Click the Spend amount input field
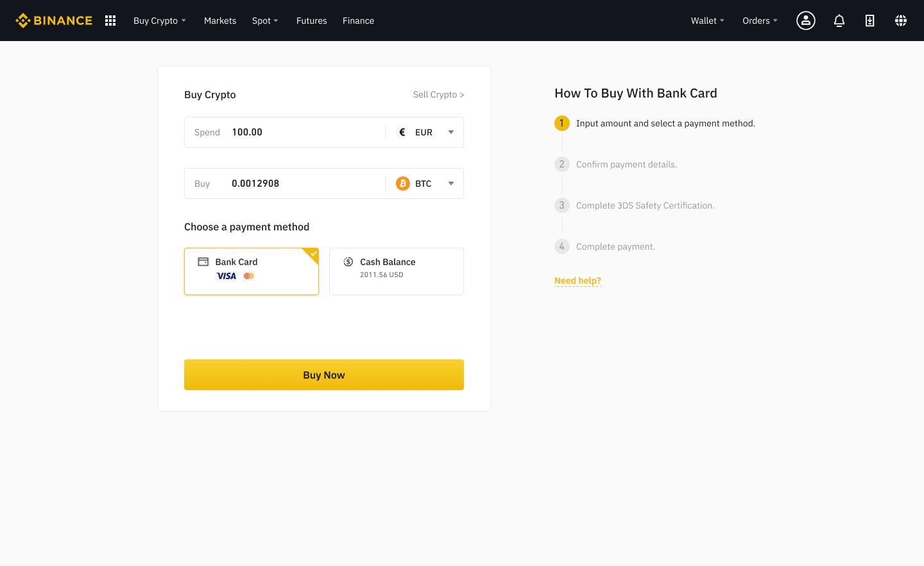This screenshot has width=924, height=566. (285, 132)
